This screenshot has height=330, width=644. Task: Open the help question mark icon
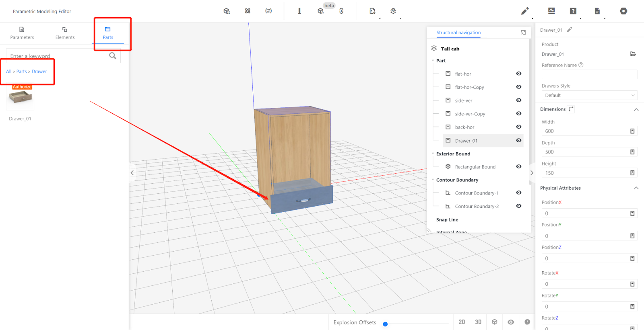click(x=573, y=11)
